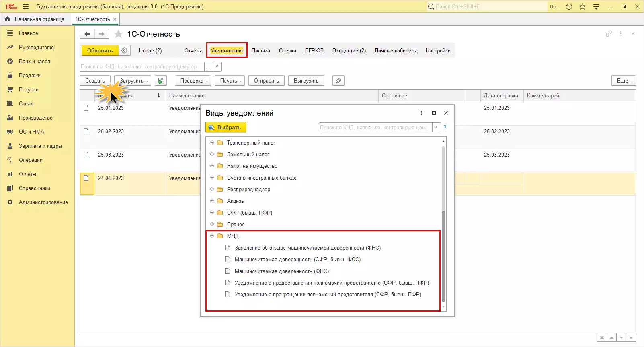Expand the Еще menu
Viewport: 644px width, 347px height.
[623, 81]
